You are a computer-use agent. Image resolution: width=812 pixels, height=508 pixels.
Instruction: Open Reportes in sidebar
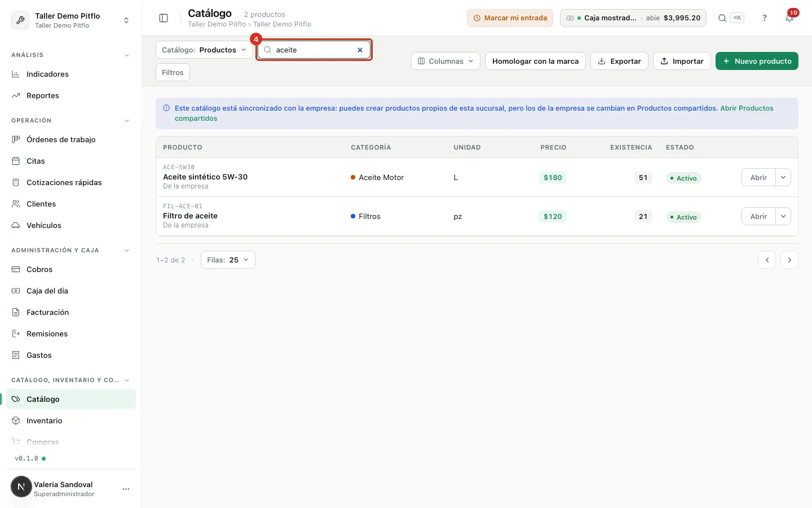coord(70,95)
